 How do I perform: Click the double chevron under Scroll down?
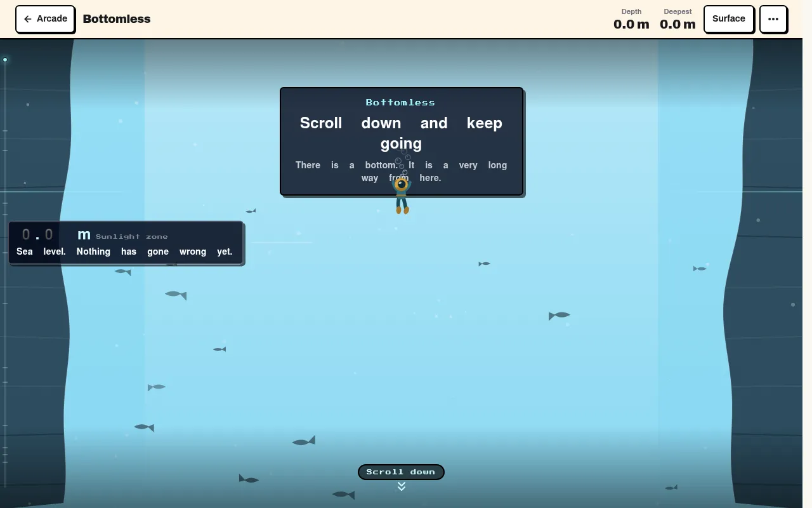tap(401, 486)
